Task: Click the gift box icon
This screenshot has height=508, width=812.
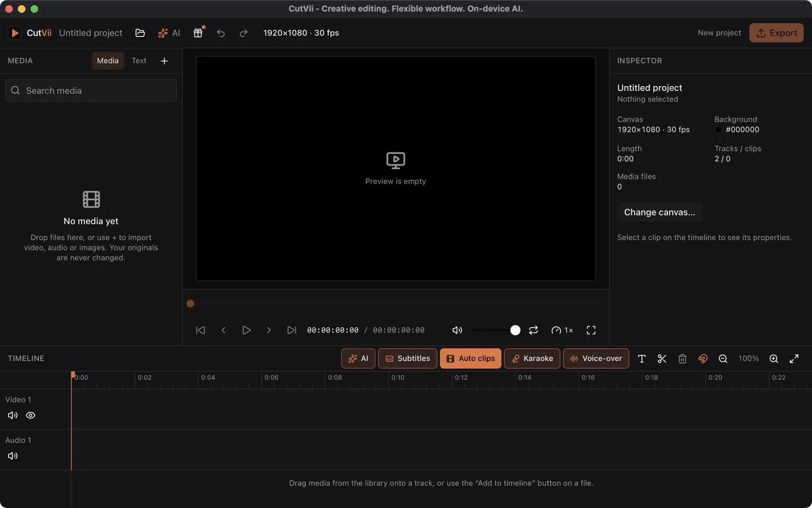Action: pyautogui.click(x=198, y=33)
